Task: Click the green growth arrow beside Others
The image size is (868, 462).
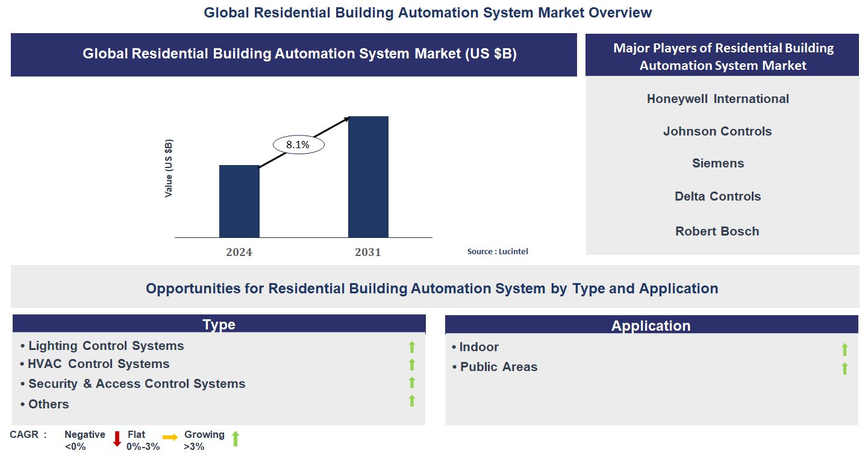Action: [412, 401]
